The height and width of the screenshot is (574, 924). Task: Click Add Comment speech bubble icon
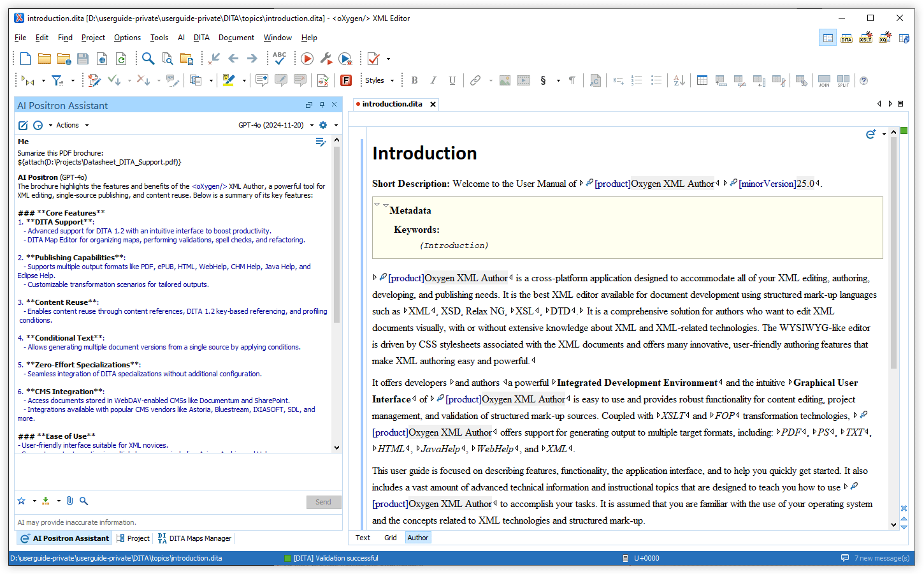coord(261,80)
